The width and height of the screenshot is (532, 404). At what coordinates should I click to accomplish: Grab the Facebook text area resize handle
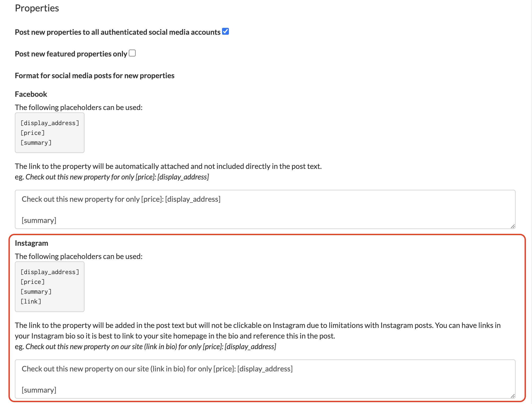[513, 226]
